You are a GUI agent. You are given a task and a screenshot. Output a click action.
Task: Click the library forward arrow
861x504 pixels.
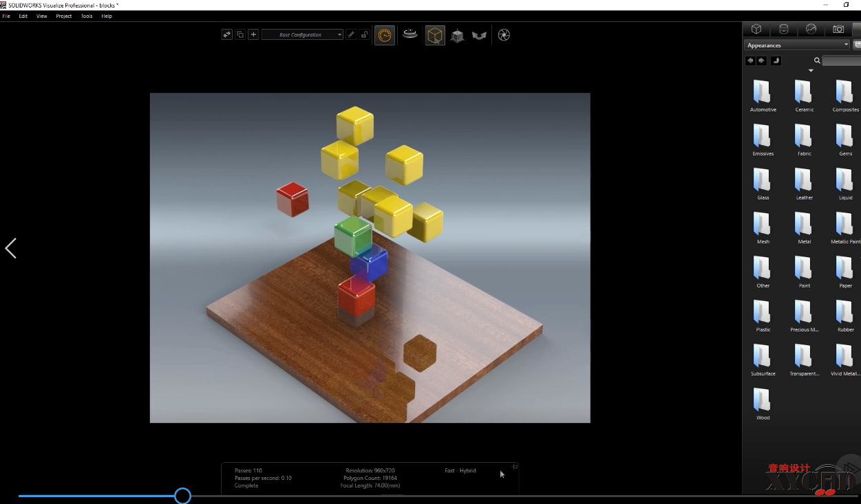click(762, 61)
